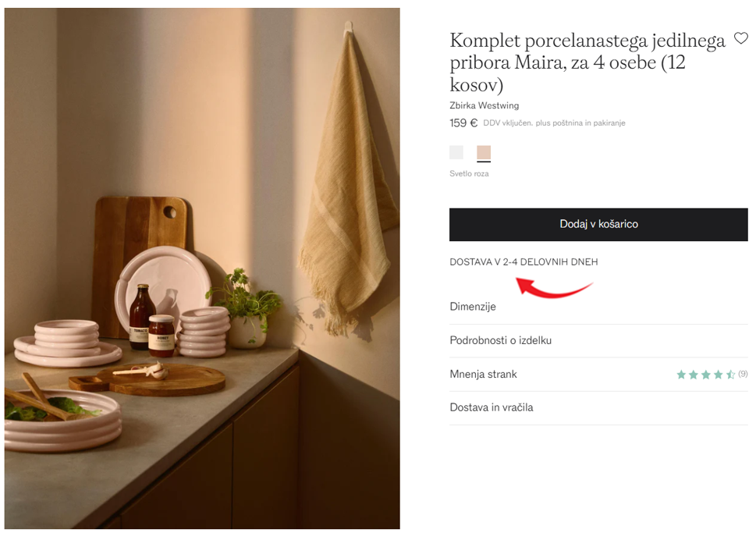Click the first green rating star
This screenshot has width=756, height=533.
[681, 375]
